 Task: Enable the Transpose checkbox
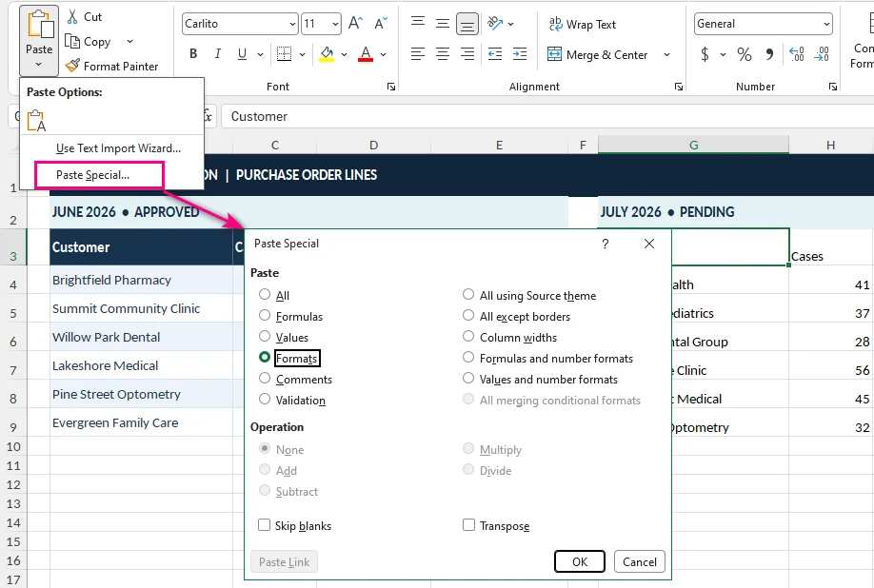point(468,525)
